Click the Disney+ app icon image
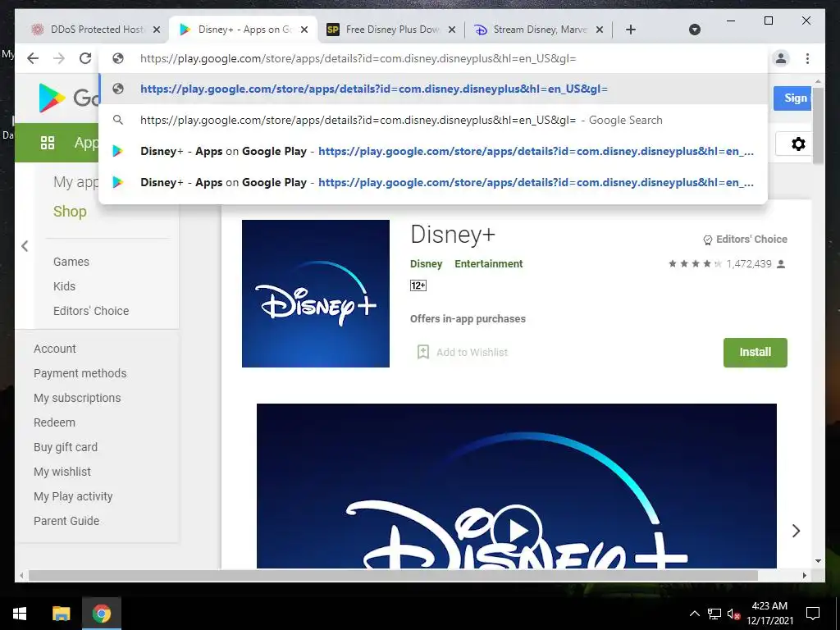The image size is (840, 630). (x=316, y=294)
